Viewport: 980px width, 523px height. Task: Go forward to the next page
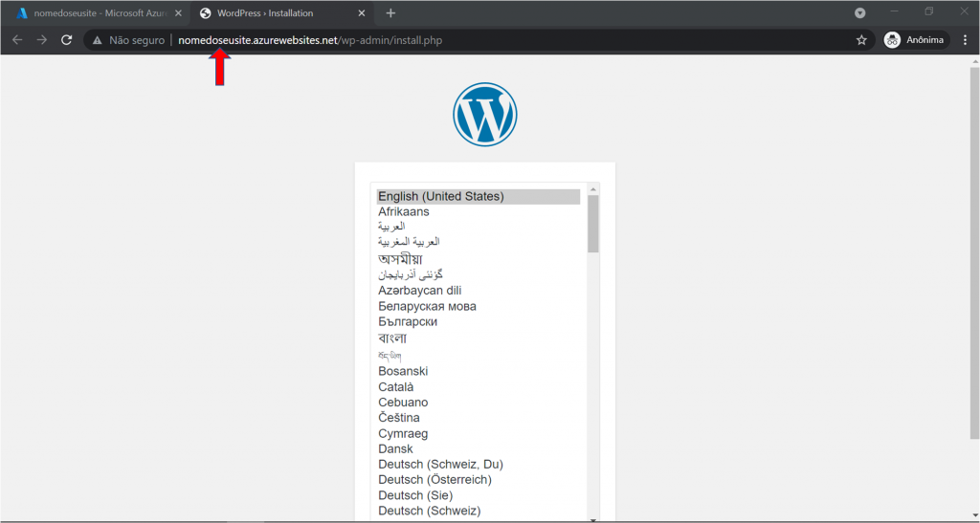(42, 40)
